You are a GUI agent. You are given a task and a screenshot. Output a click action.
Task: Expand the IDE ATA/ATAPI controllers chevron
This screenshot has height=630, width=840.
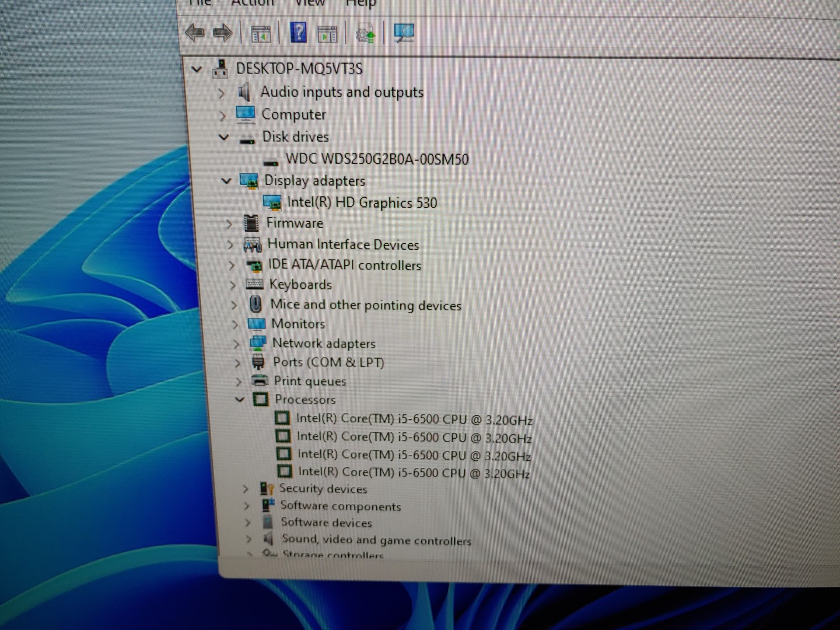(x=232, y=265)
